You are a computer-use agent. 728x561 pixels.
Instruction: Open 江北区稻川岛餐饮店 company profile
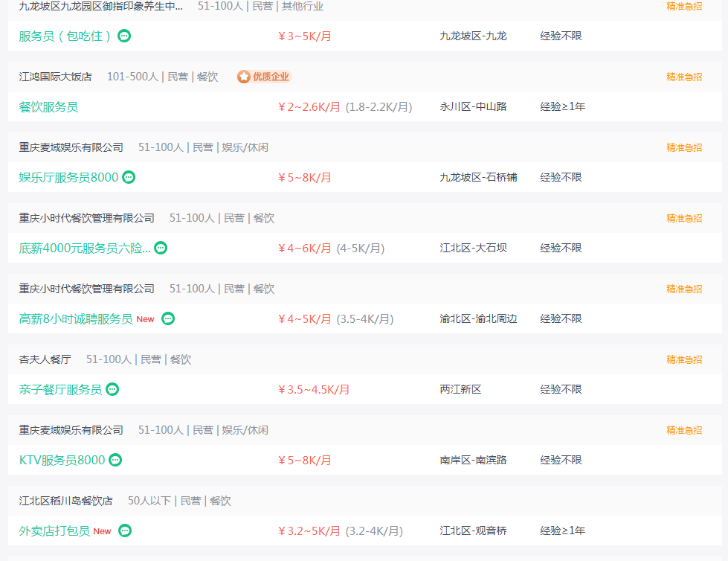point(66,501)
